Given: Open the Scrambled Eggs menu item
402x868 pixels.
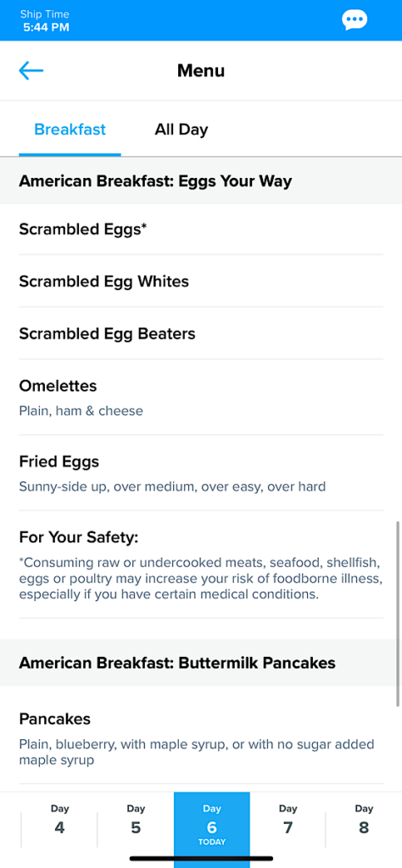Looking at the screenshot, I should (201, 229).
